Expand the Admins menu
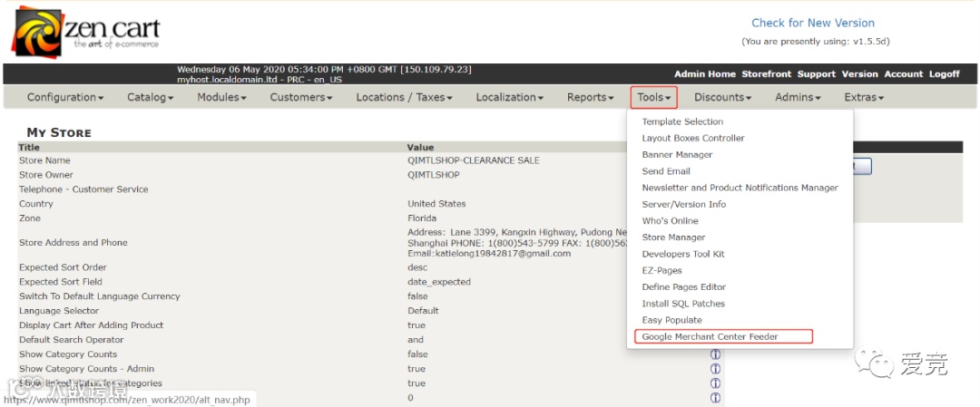This screenshot has width=980, height=407. [x=798, y=97]
